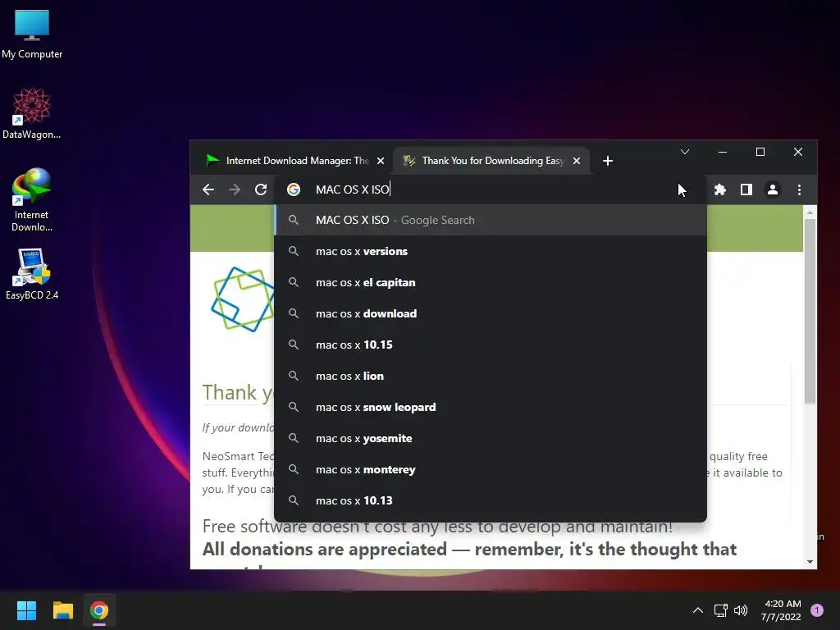Open the taskbar clock and date

(x=781, y=610)
